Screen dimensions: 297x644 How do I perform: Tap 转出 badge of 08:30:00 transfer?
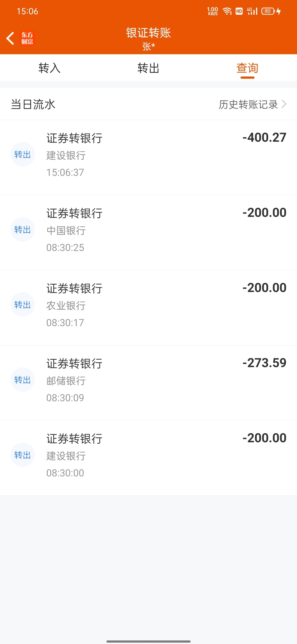click(23, 455)
